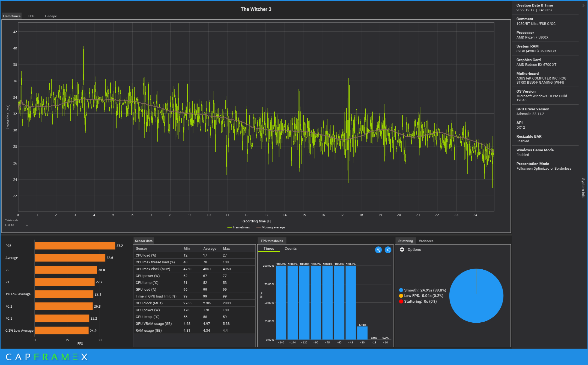Select the Counts threshold view
Image resolution: width=588 pixels, height=365 pixels.
click(290, 248)
